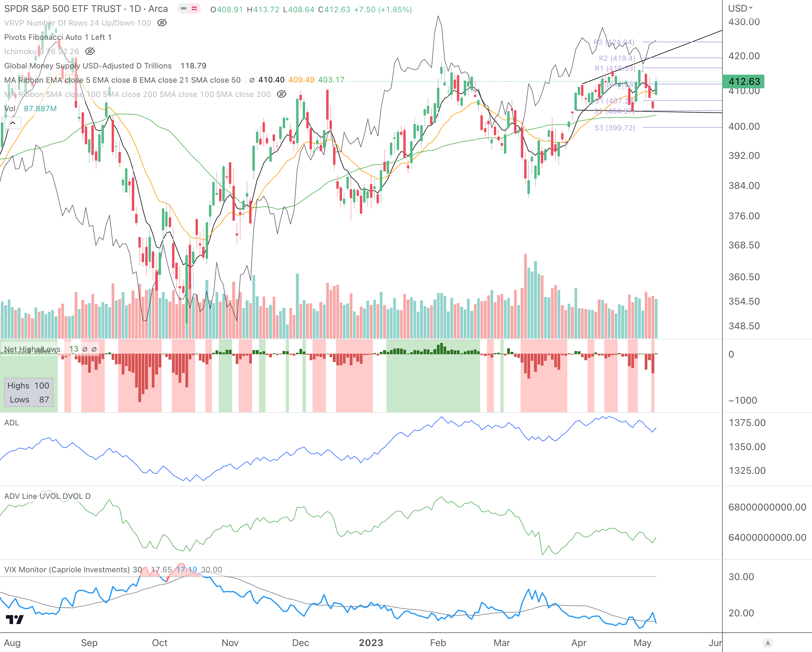Click the Oct label on the time axis
The height and width of the screenshot is (652, 812).
[x=160, y=643]
